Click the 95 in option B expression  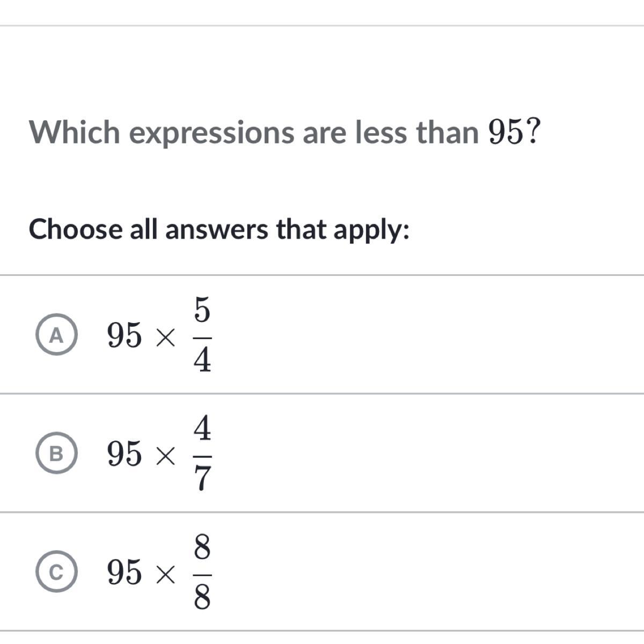125,454
